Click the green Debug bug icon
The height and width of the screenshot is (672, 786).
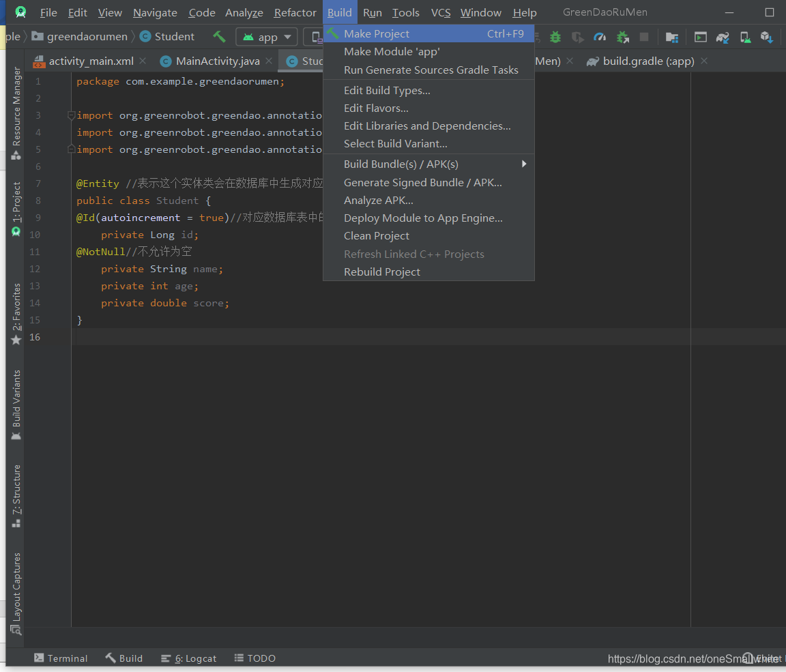[555, 37]
